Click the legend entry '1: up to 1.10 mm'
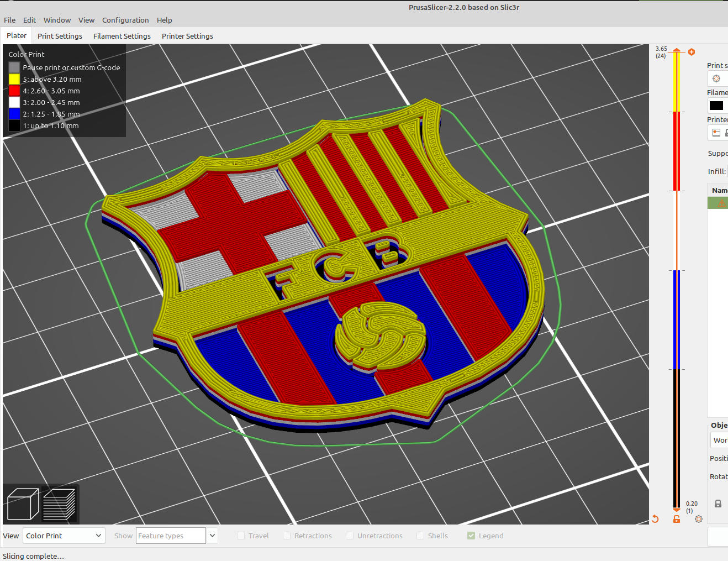The width and height of the screenshot is (728, 561). [51, 125]
